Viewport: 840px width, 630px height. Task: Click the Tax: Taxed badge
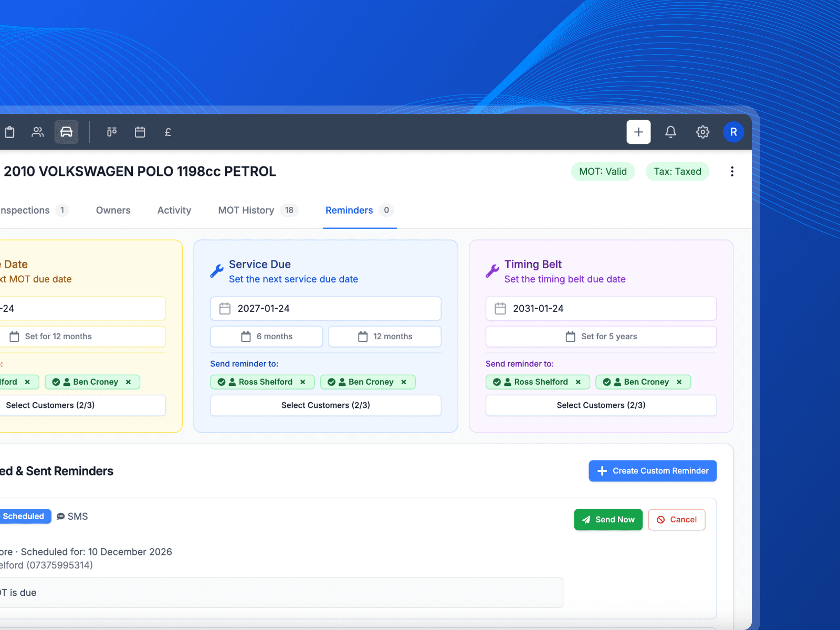tap(677, 172)
